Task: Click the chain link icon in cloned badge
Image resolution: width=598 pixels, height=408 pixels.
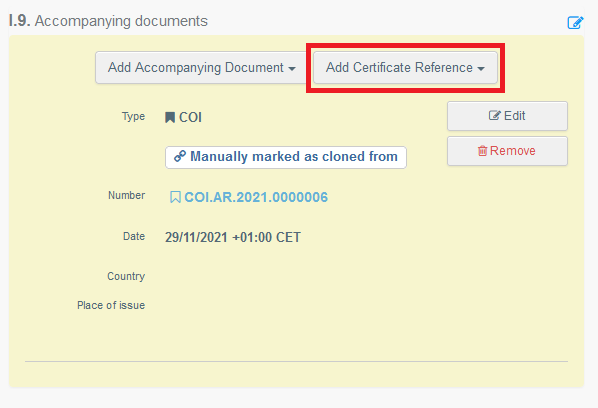Action: (x=180, y=156)
